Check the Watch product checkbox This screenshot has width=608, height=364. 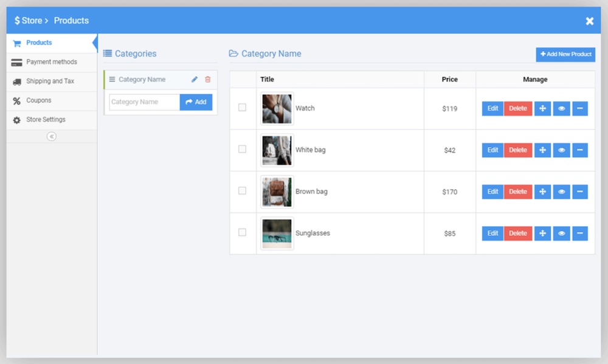(243, 108)
